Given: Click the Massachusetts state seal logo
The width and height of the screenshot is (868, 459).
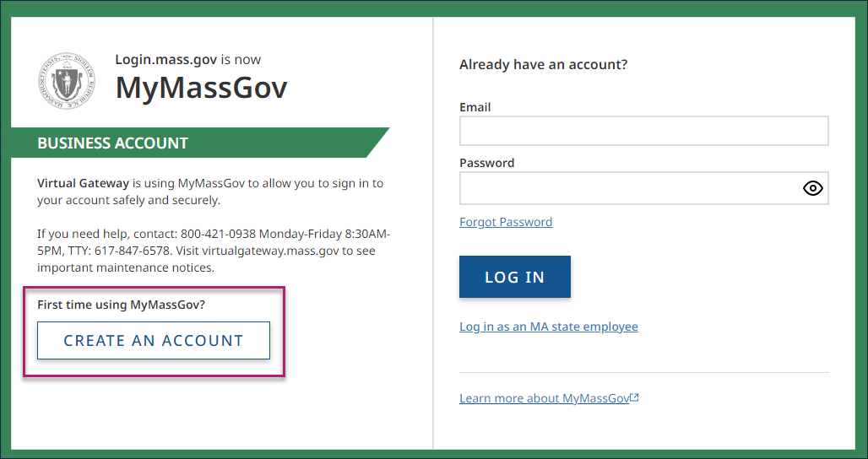Looking at the screenshot, I should pos(66,82).
